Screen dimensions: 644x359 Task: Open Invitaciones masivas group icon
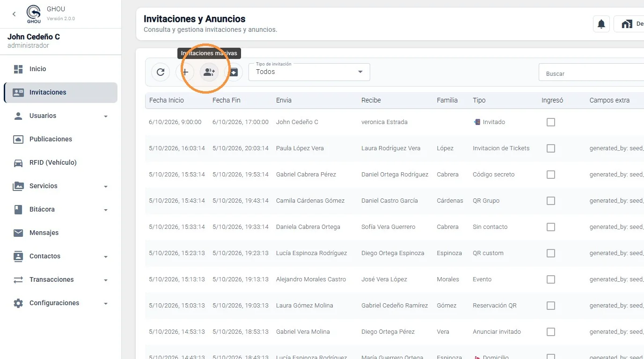coord(209,72)
